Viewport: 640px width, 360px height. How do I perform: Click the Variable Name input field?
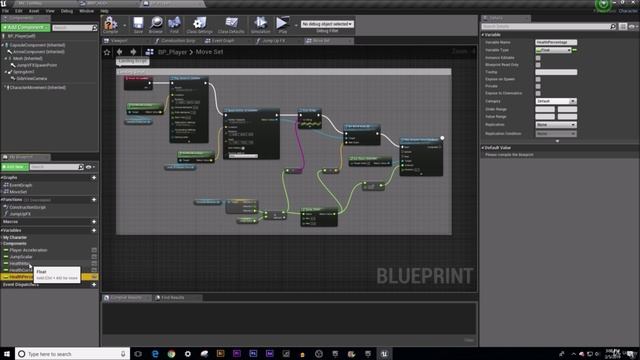[x=556, y=42]
